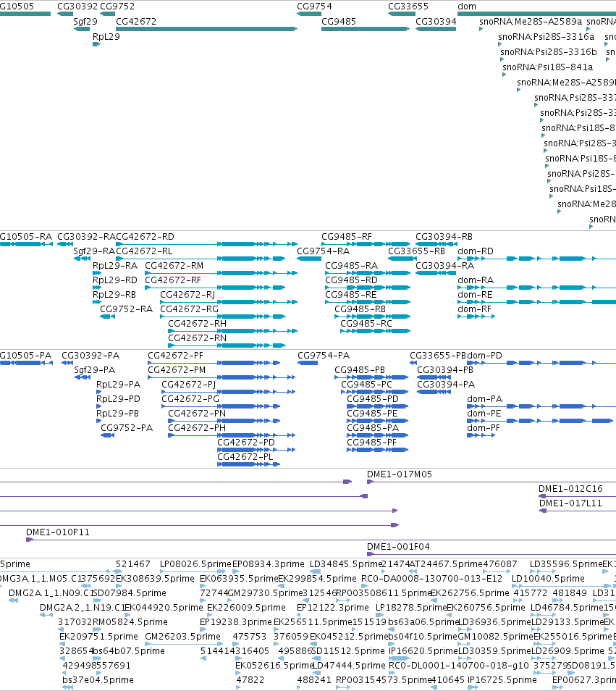Viewport: 616px width, 691px height.
Task: Select the CG9485-RC transcript label
Action: tap(366, 324)
